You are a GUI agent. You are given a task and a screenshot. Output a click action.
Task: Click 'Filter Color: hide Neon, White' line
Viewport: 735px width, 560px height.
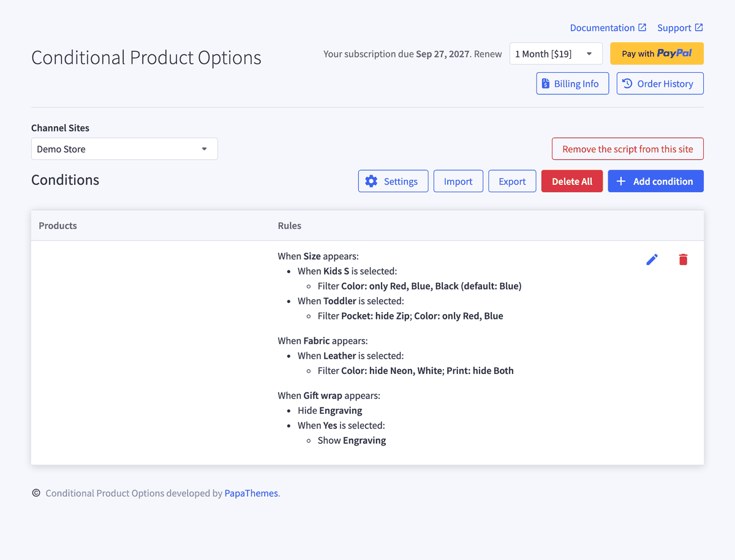coord(416,371)
